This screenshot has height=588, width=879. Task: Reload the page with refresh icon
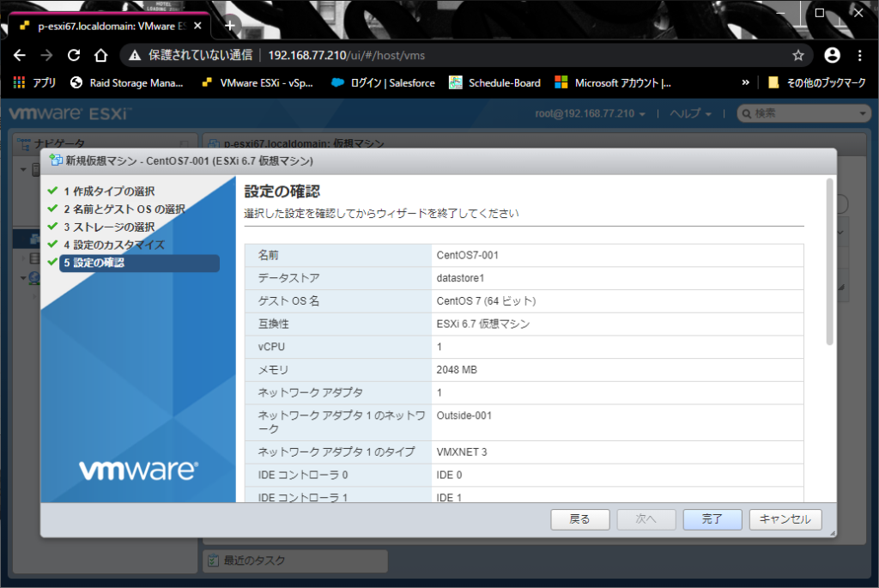tap(74, 55)
